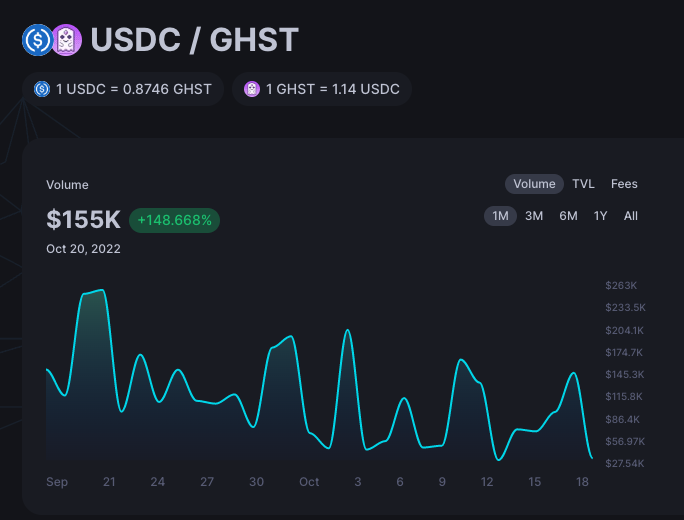Screen dimensions: 684x520
Task: Click the 27 x-axis date label
Action: coord(207,482)
